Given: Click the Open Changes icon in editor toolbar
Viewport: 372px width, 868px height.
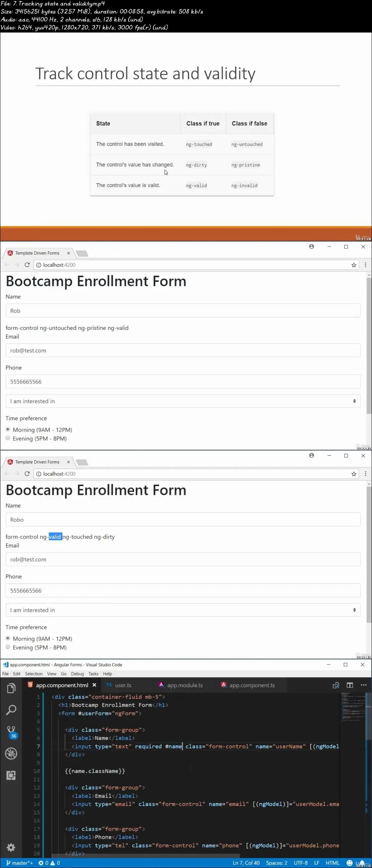Looking at the screenshot, I should 336,685.
